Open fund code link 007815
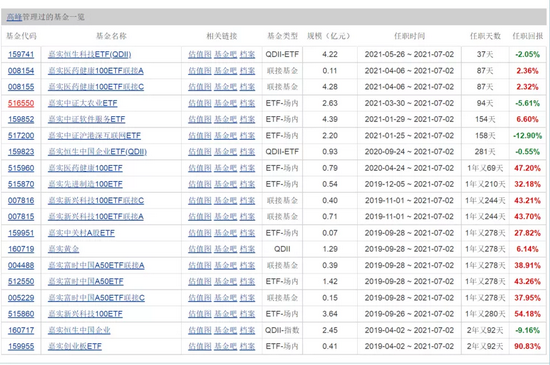Image resolution: width=550 pixels, height=365 pixels. 21,217
